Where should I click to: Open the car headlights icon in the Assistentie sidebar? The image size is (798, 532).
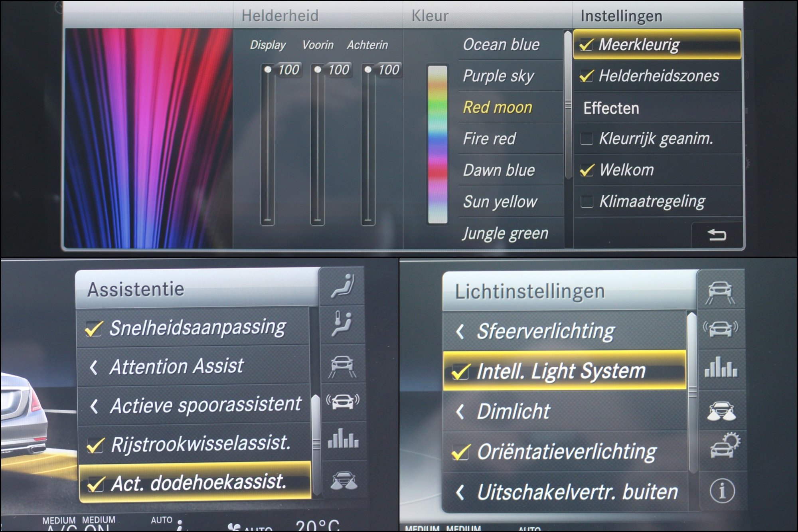pos(344,481)
